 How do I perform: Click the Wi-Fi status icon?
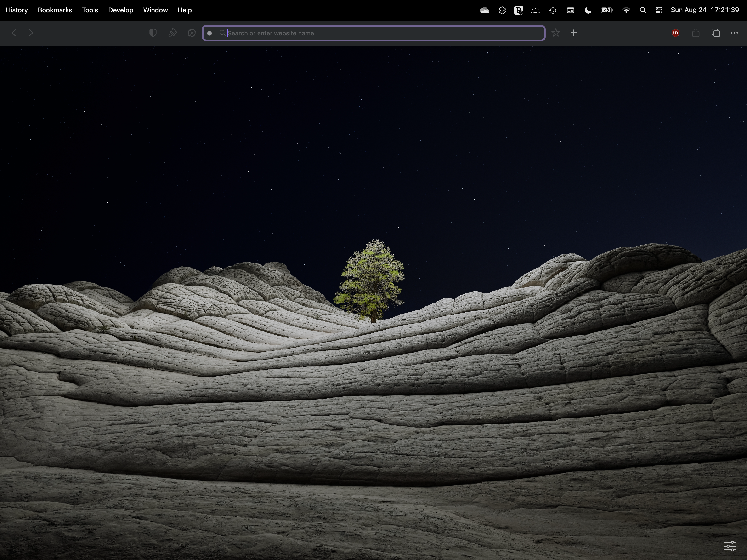[x=626, y=10]
